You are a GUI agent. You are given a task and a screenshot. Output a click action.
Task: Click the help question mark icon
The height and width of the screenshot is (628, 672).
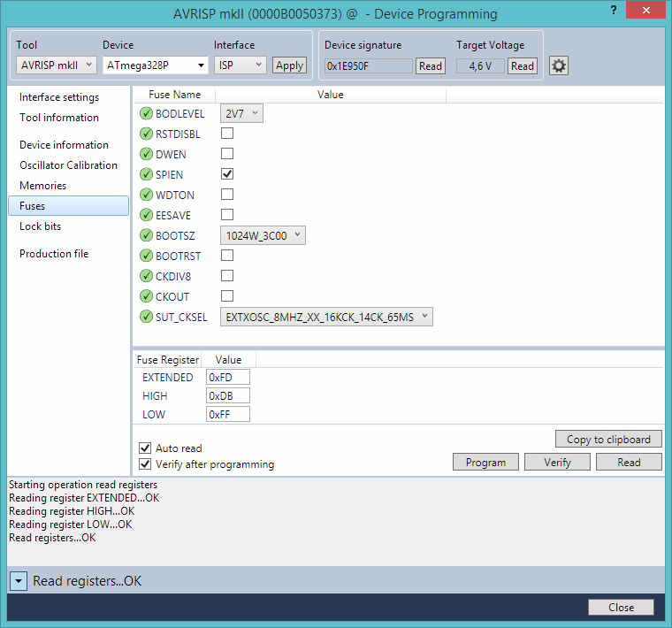click(614, 10)
